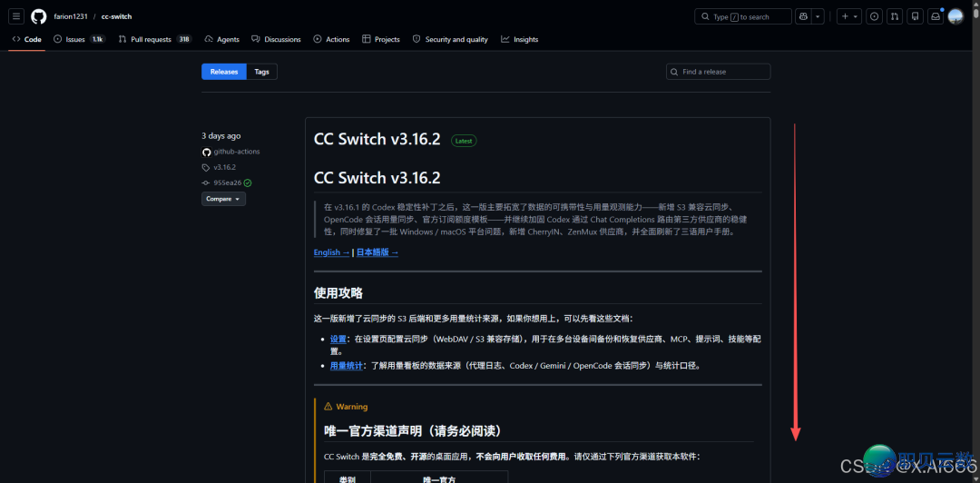Click the green verified check icon
980x483 pixels.
[248, 182]
